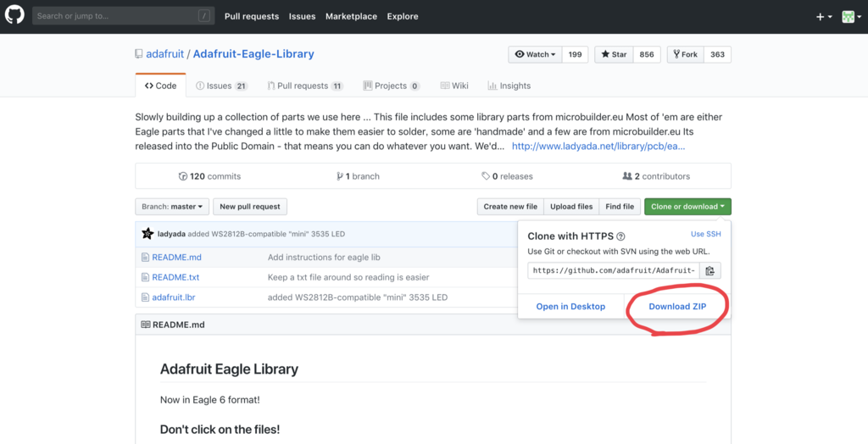Copy clone URL with clipboard icon
This screenshot has width=868, height=444.
point(710,270)
